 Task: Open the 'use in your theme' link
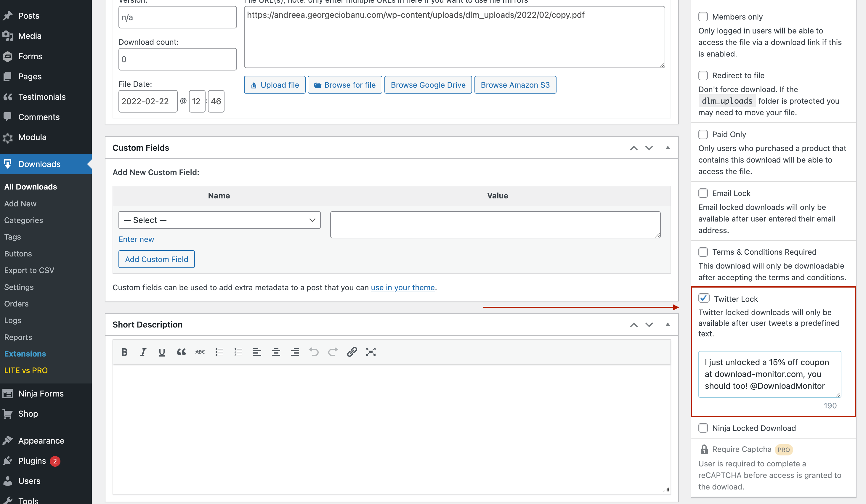(403, 287)
